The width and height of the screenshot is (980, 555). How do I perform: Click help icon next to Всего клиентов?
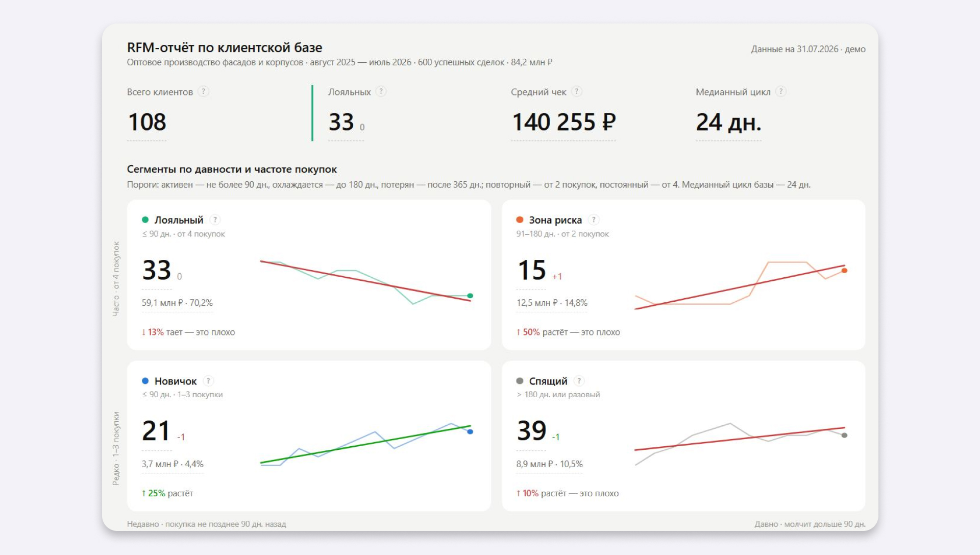(x=203, y=91)
